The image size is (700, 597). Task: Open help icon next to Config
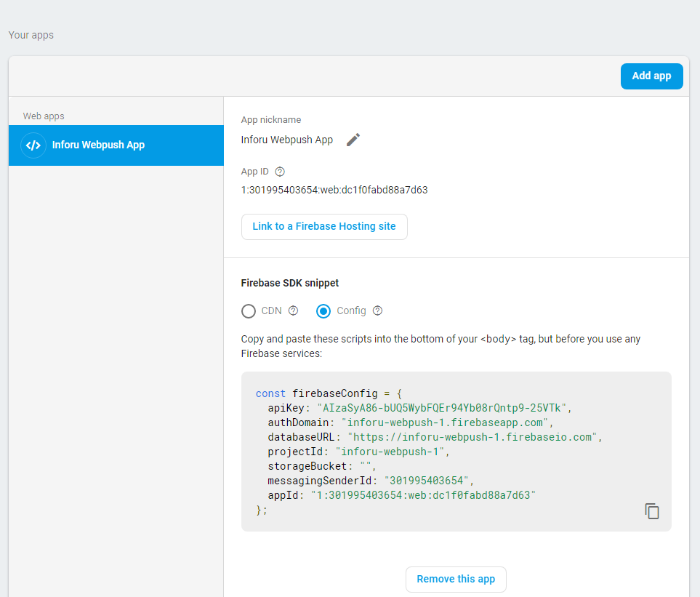(x=378, y=310)
